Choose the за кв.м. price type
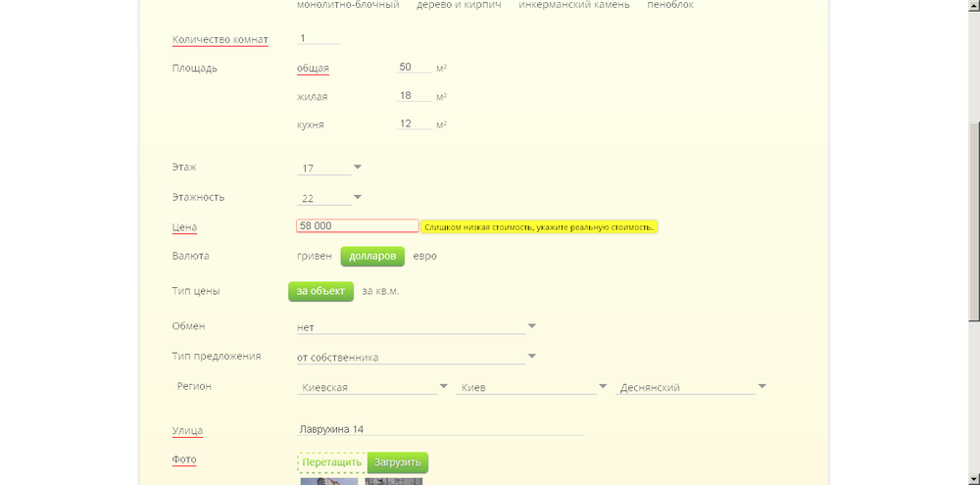The height and width of the screenshot is (485, 980). click(380, 291)
